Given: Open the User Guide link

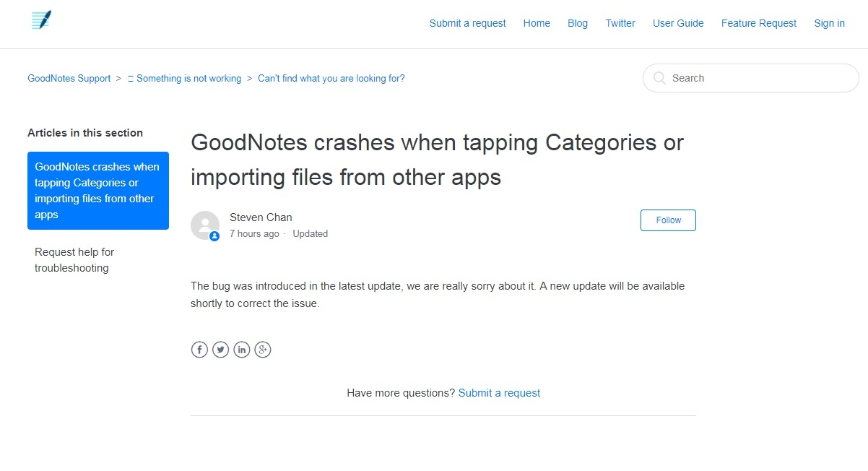Looking at the screenshot, I should click(x=678, y=23).
